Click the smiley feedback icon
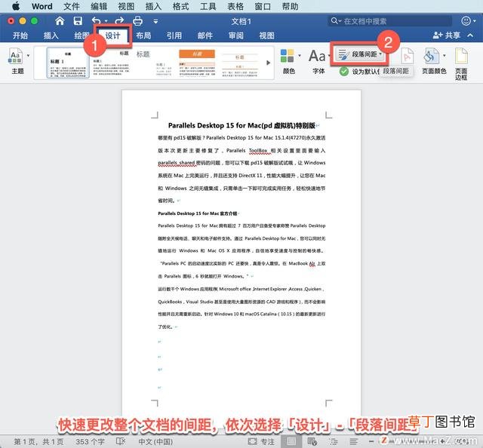 tap(466, 20)
